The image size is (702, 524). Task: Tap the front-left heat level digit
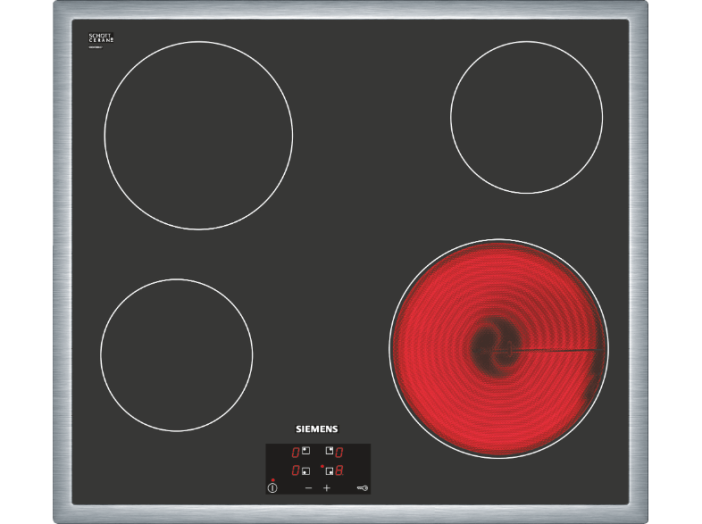tap(295, 470)
